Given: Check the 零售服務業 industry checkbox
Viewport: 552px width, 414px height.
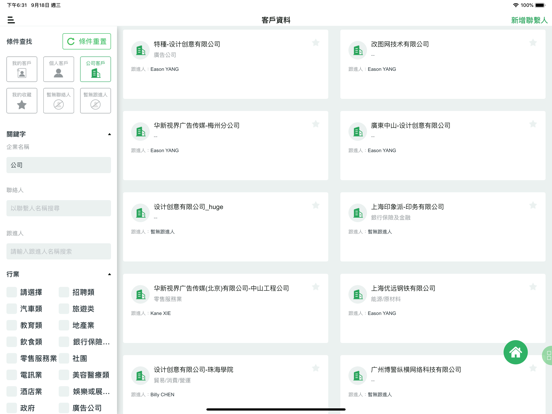Looking at the screenshot, I should (x=12, y=358).
